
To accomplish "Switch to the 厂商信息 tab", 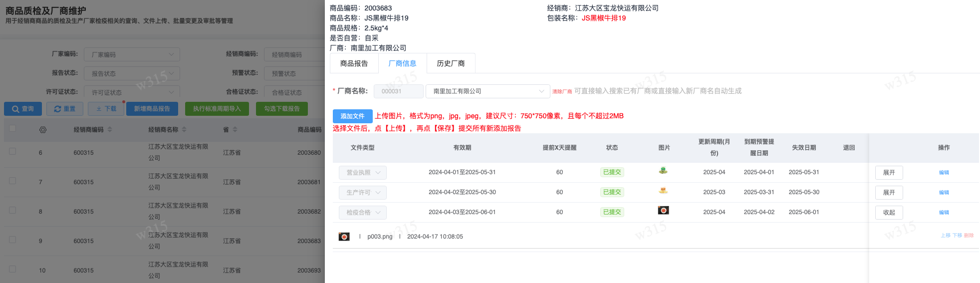I will [402, 63].
